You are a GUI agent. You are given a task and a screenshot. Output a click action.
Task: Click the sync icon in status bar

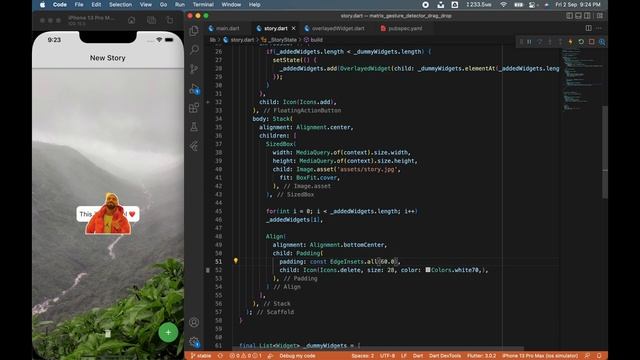[x=220, y=356]
